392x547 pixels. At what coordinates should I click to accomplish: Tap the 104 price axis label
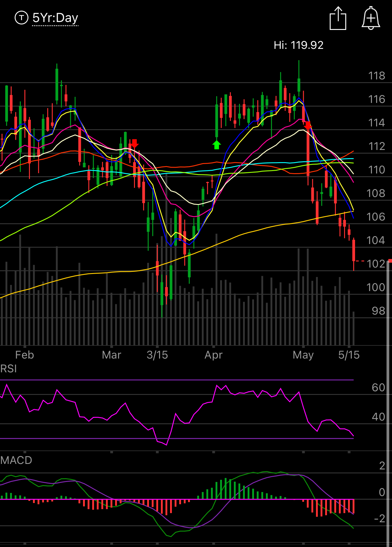(x=376, y=240)
